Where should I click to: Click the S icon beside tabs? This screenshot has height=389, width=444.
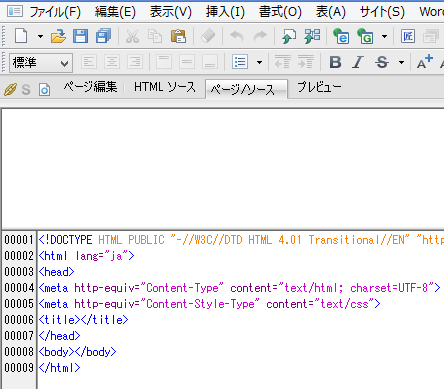(26, 90)
